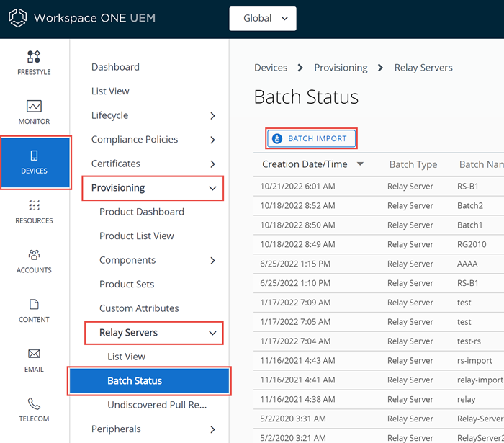
Task: Open Custom Attributes menu item
Action: 139,308
